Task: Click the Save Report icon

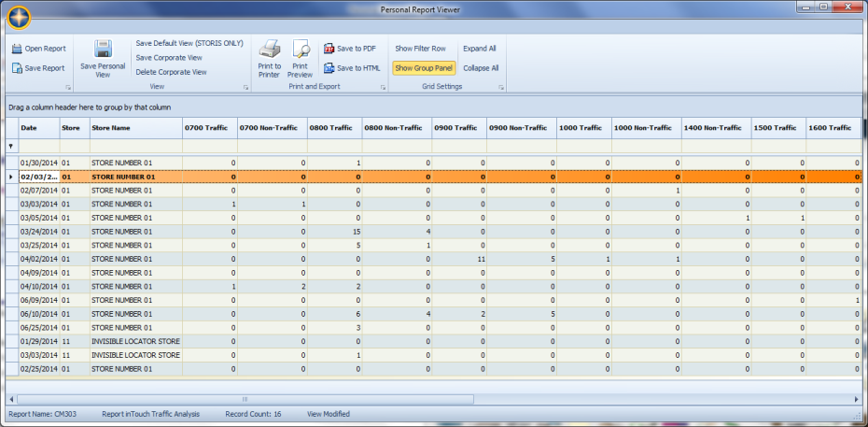Action: (x=18, y=68)
